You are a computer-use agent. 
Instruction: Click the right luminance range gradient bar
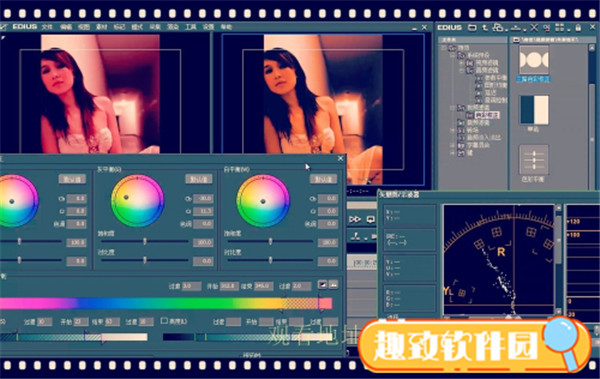click(248, 337)
